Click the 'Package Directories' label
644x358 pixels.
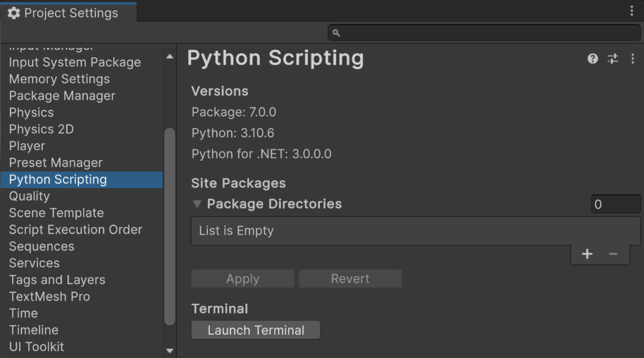(x=274, y=204)
